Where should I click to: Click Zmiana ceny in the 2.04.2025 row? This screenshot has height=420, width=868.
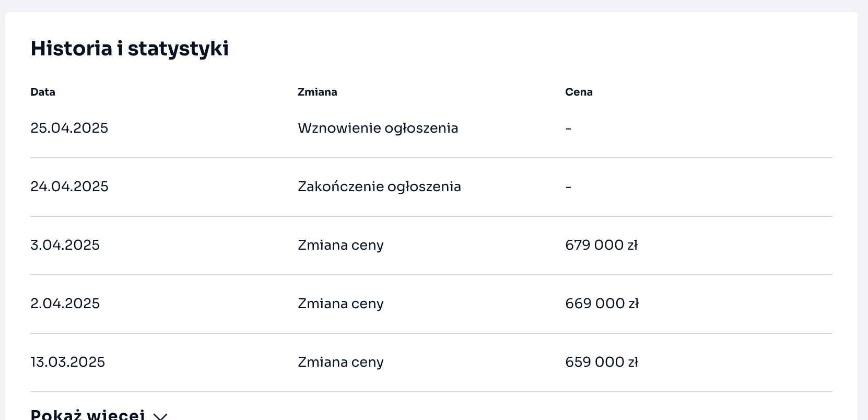(341, 304)
